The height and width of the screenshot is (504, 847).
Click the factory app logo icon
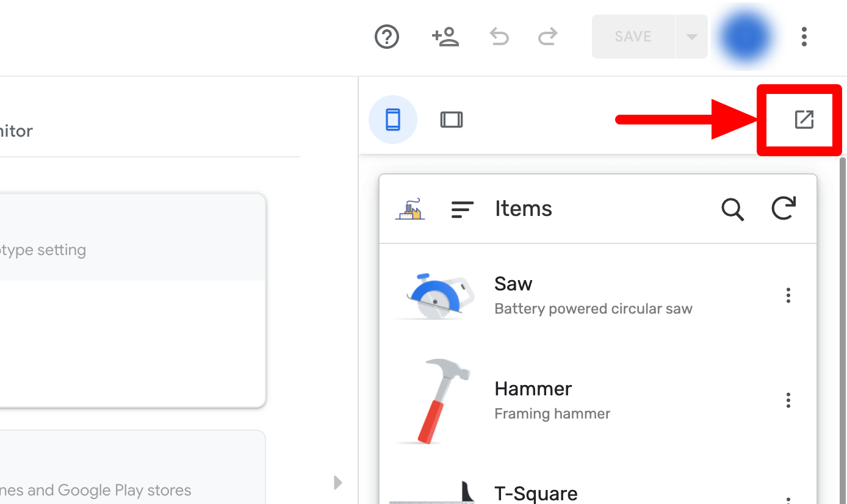(410, 209)
